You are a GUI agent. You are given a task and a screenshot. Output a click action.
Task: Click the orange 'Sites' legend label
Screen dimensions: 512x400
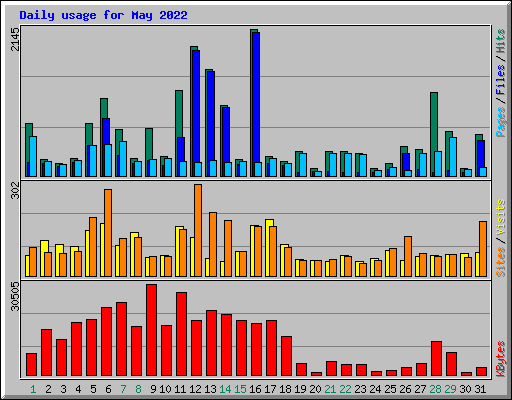(500, 262)
